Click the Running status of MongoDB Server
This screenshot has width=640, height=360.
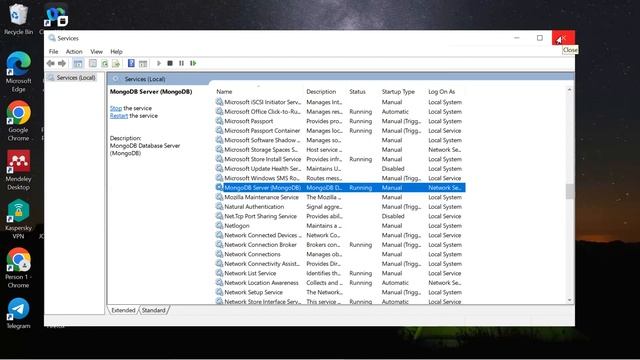pos(360,188)
